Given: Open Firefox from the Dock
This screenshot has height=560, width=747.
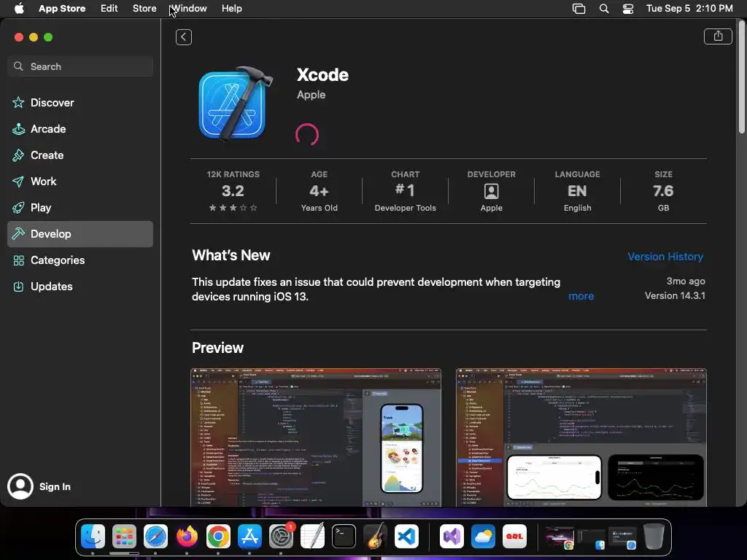Looking at the screenshot, I should pyautogui.click(x=187, y=536).
